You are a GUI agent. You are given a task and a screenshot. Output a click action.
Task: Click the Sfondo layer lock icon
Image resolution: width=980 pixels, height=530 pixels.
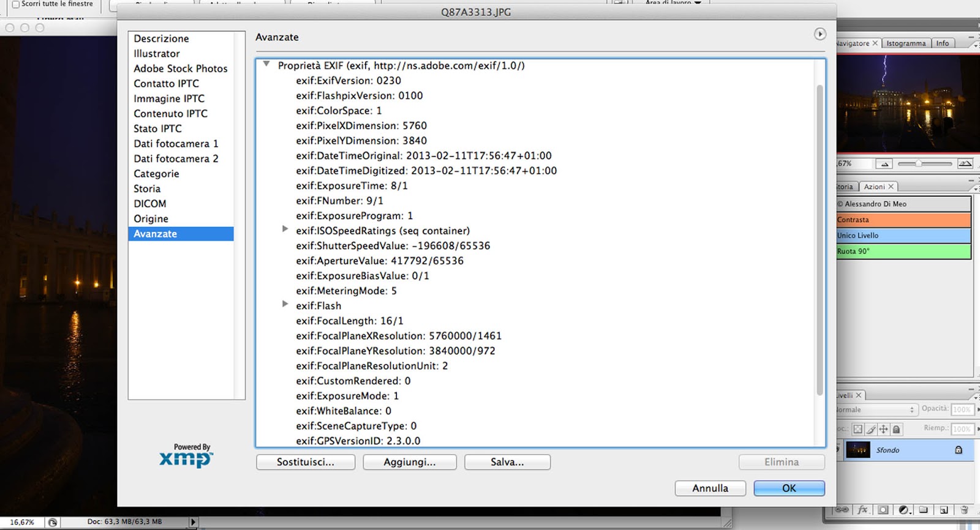pyautogui.click(x=959, y=450)
